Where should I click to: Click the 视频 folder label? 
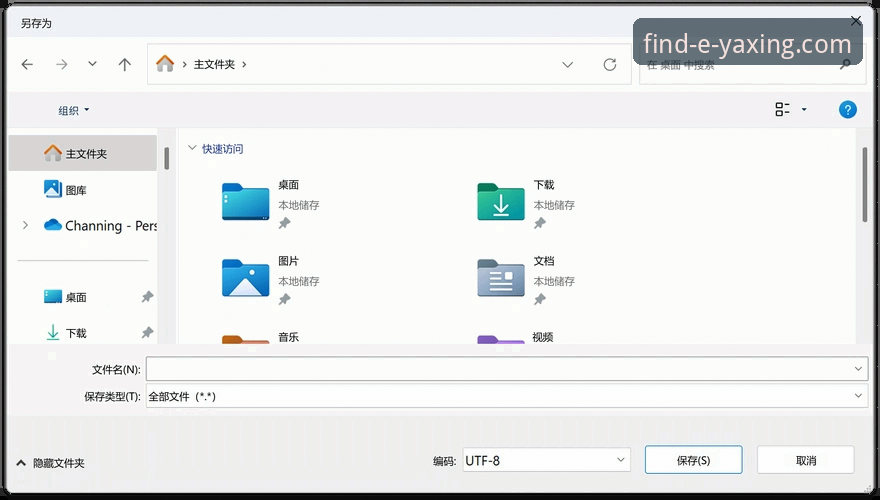click(543, 337)
